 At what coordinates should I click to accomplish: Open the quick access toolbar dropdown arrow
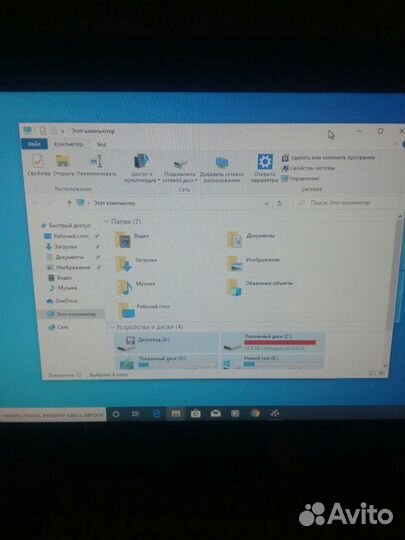[62, 131]
